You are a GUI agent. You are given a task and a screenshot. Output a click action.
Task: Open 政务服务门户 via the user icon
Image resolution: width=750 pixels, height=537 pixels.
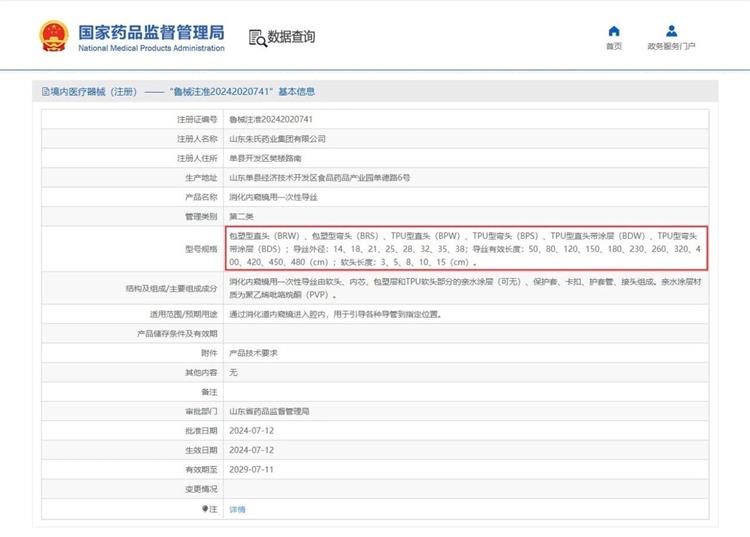(671, 31)
